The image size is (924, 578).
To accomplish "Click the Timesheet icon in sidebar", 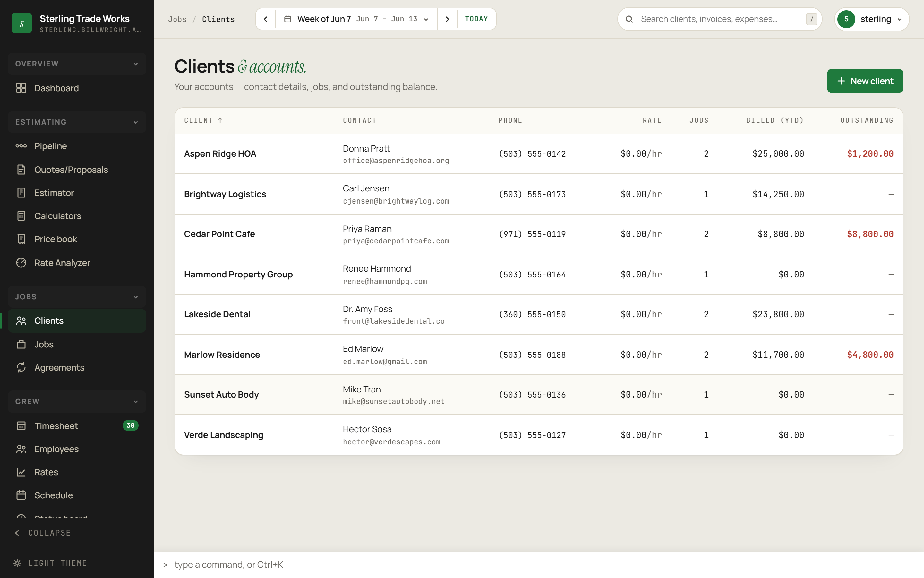I will coord(21,425).
